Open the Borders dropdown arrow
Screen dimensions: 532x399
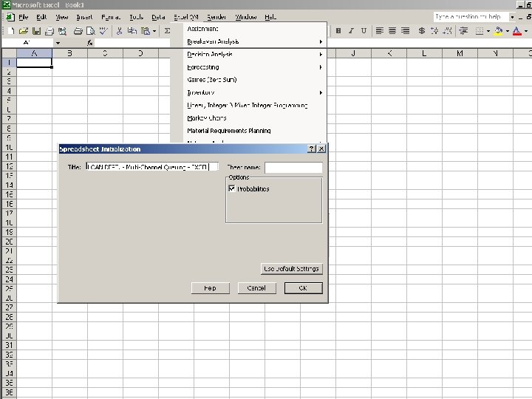coord(488,31)
